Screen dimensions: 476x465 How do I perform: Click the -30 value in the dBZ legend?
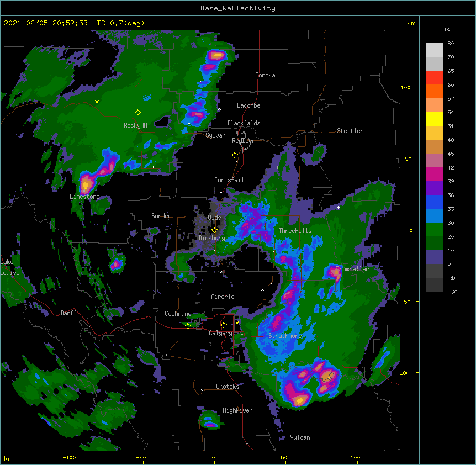coord(452,292)
